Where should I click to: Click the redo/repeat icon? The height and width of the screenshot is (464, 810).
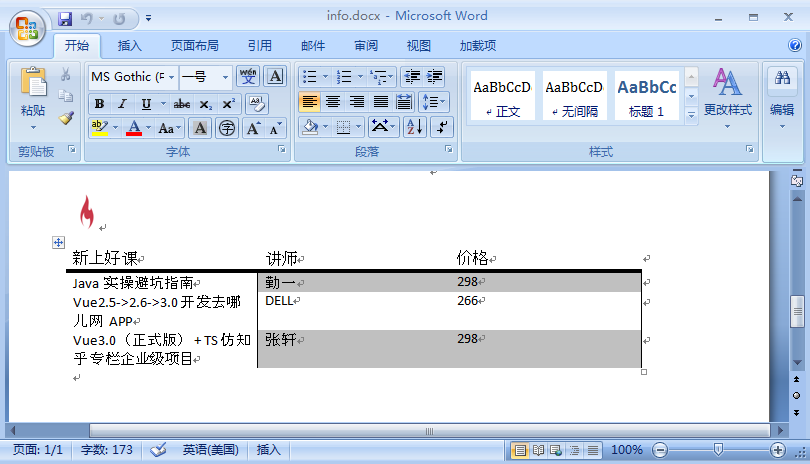point(119,19)
